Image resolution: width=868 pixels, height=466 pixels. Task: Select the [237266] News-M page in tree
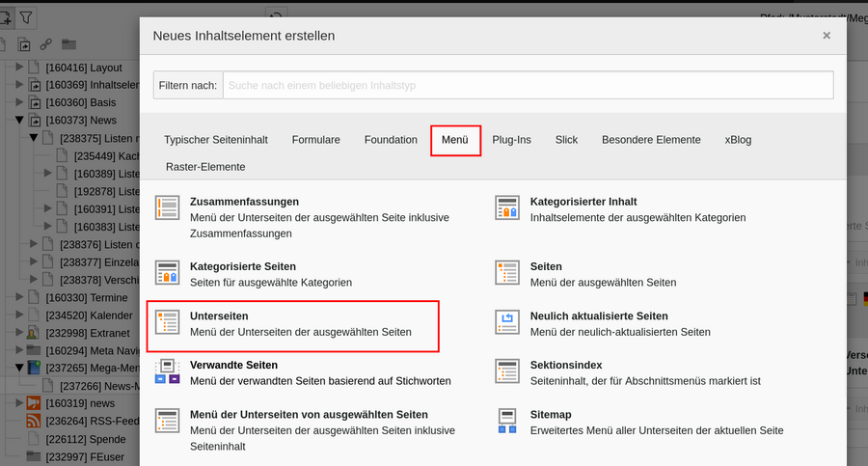[99, 386]
